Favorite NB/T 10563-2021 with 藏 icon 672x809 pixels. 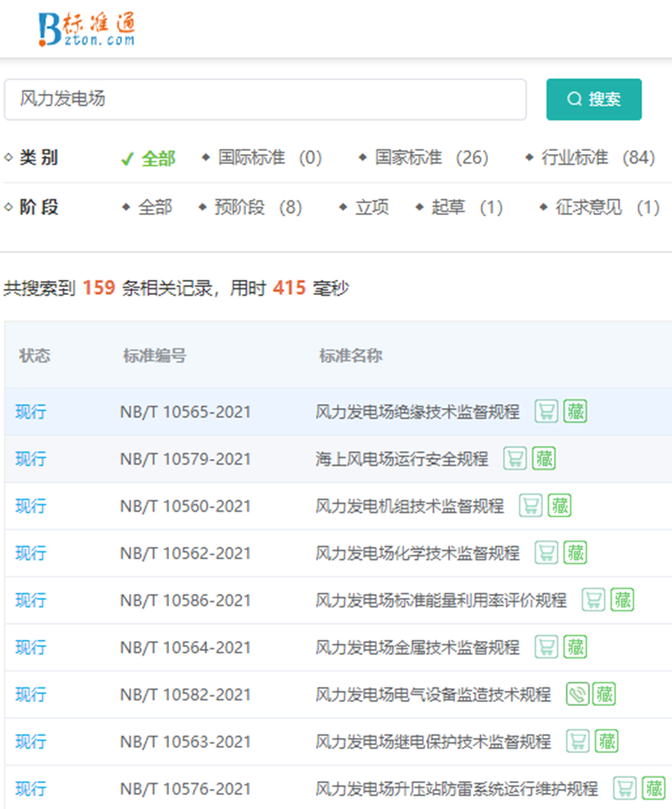(607, 741)
